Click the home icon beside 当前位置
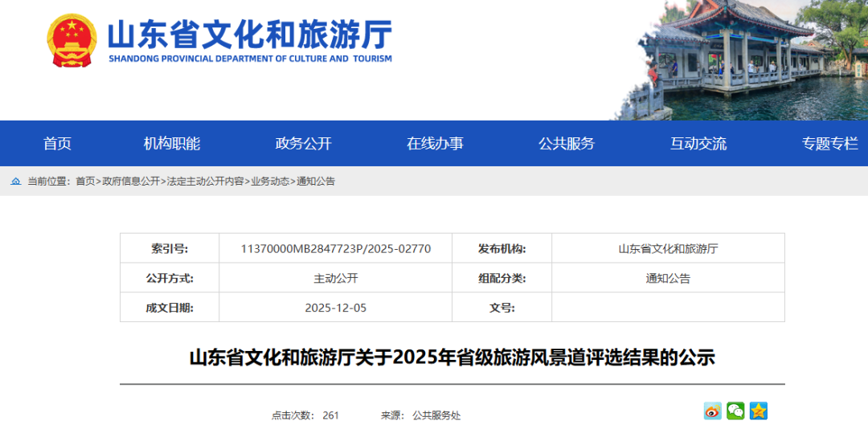The height and width of the screenshot is (433, 868). [x=16, y=182]
